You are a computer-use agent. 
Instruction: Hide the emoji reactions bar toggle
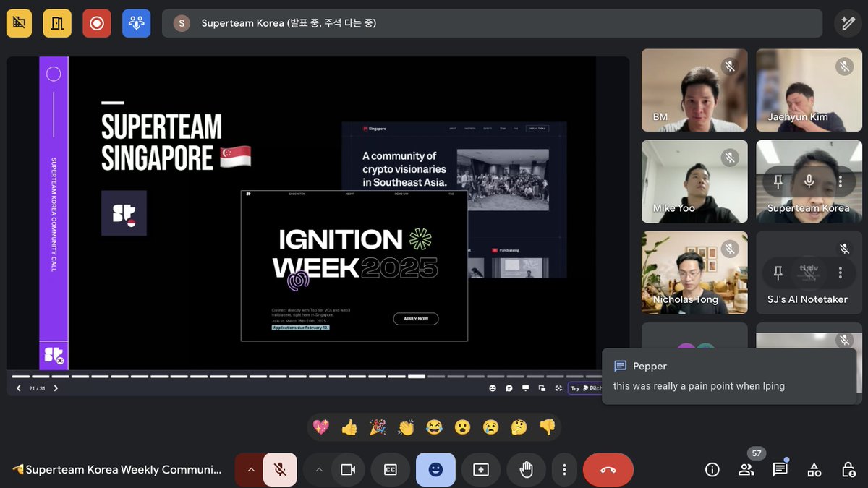pos(435,470)
